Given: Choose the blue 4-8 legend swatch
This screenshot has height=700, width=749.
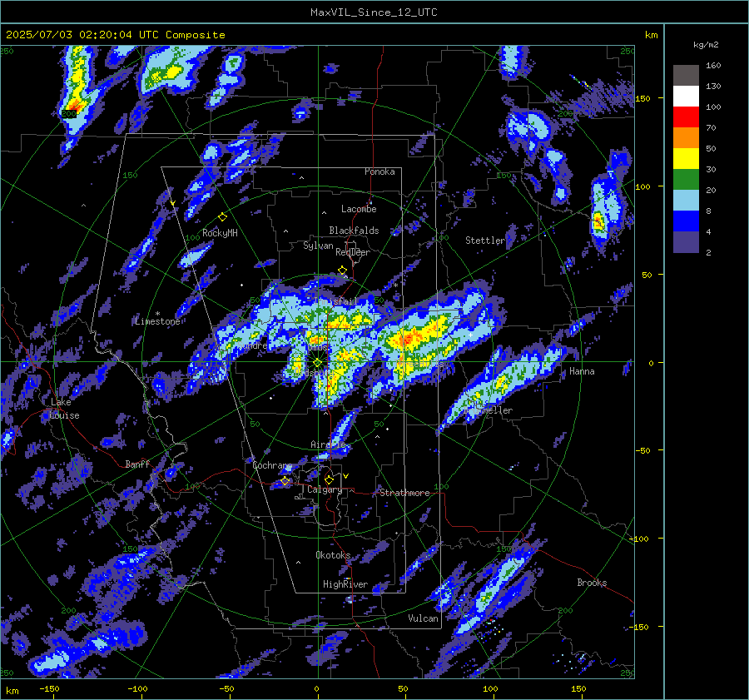Looking at the screenshot, I should click(x=686, y=221).
